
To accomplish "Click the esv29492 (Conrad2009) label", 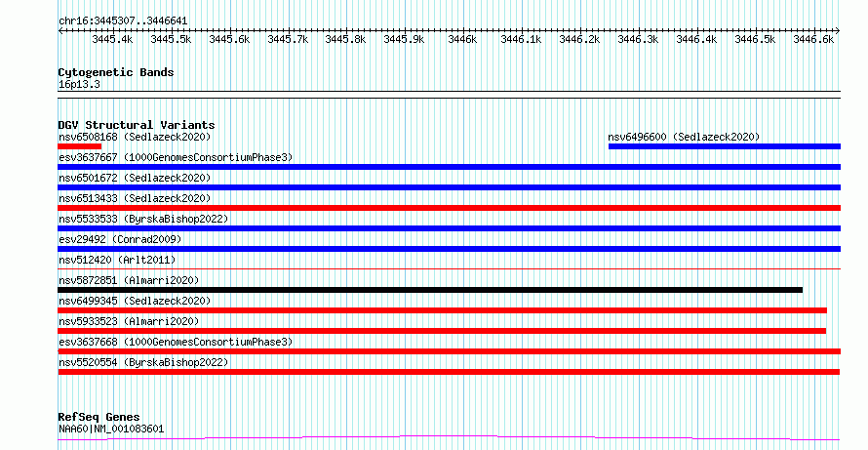I will 120,239.
